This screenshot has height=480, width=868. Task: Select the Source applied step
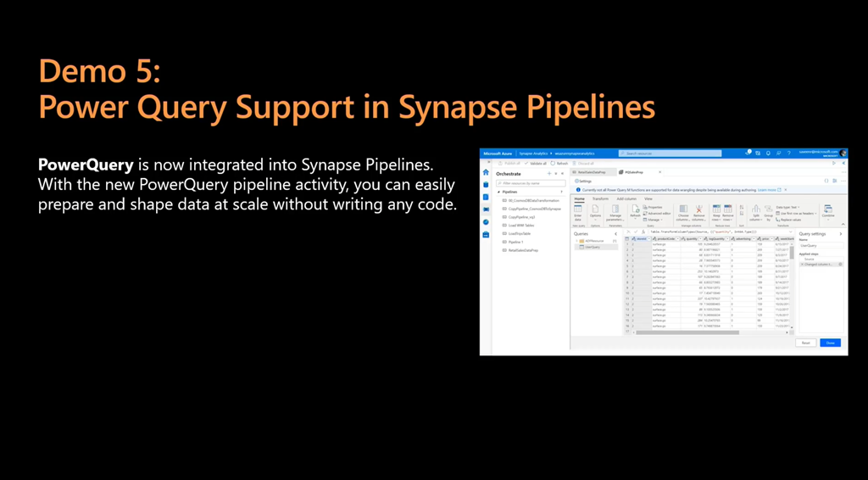point(810,260)
